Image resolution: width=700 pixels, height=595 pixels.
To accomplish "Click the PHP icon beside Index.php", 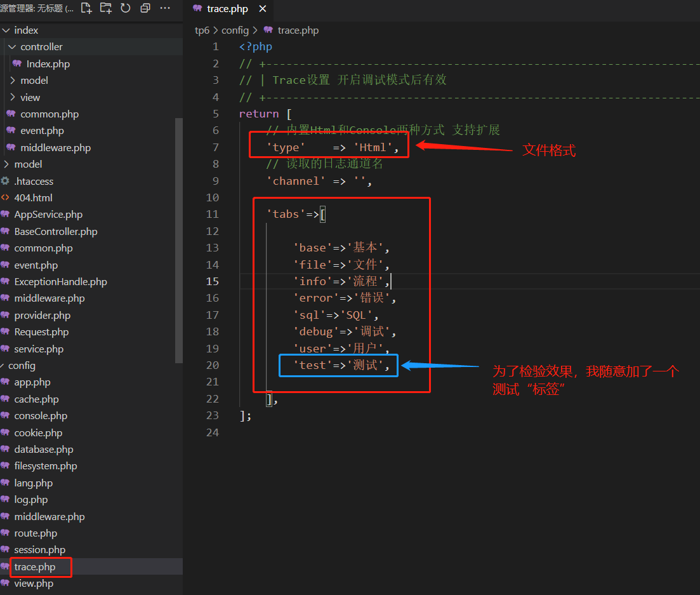I will (x=17, y=64).
